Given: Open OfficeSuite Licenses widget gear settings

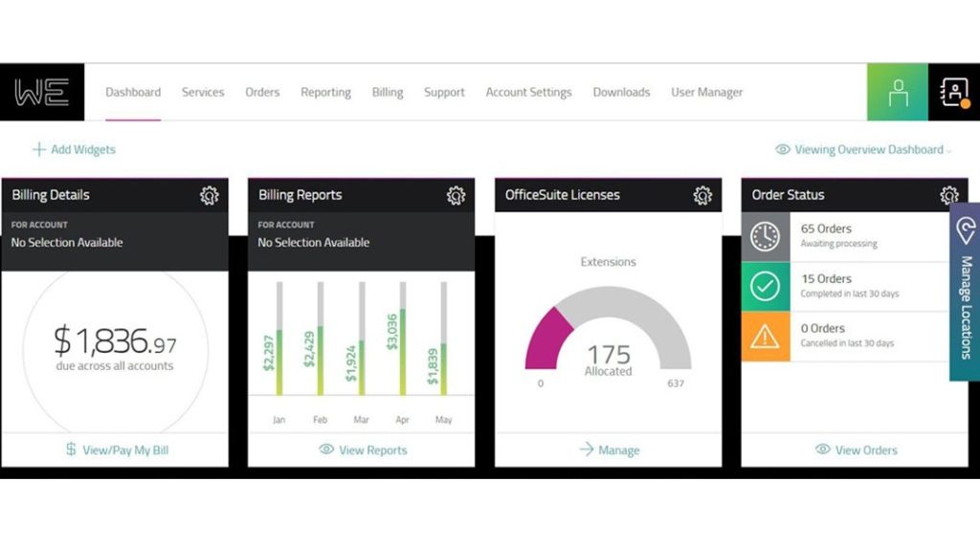Looking at the screenshot, I should coord(703,195).
